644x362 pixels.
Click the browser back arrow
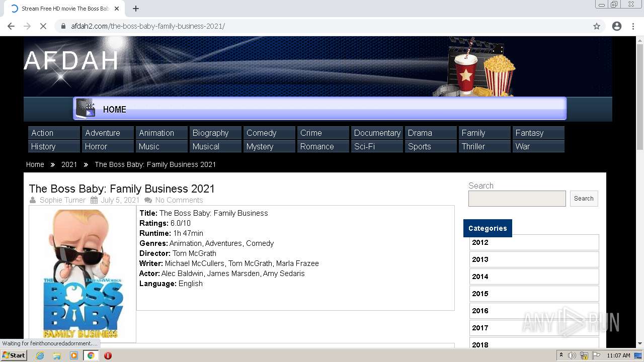tap(11, 26)
